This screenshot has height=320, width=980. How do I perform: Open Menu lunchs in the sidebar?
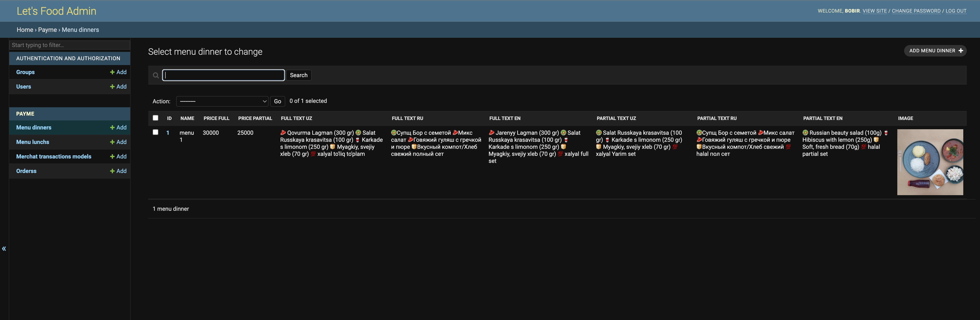pos(33,142)
